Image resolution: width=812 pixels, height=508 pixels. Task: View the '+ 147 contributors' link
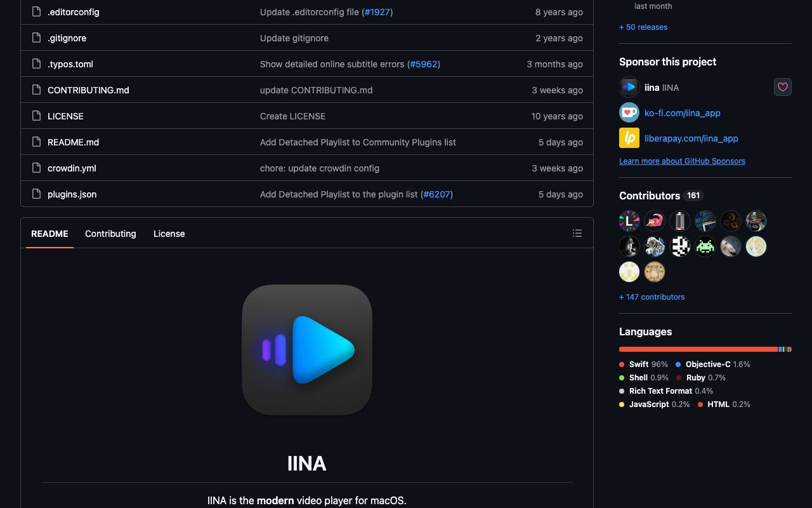click(x=652, y=297)
